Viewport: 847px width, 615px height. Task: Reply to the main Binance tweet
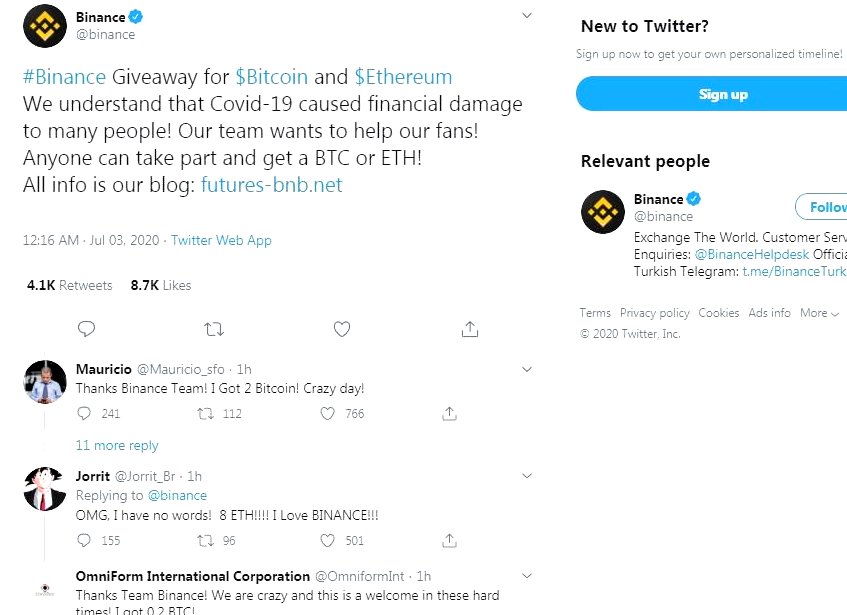tap(87, 328)
